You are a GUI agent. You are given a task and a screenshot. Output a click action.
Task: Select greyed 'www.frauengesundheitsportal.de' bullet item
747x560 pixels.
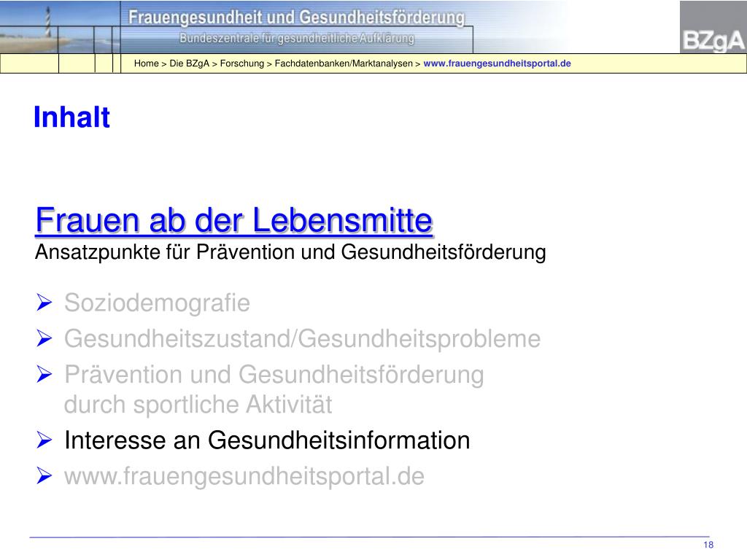(244, 476)
